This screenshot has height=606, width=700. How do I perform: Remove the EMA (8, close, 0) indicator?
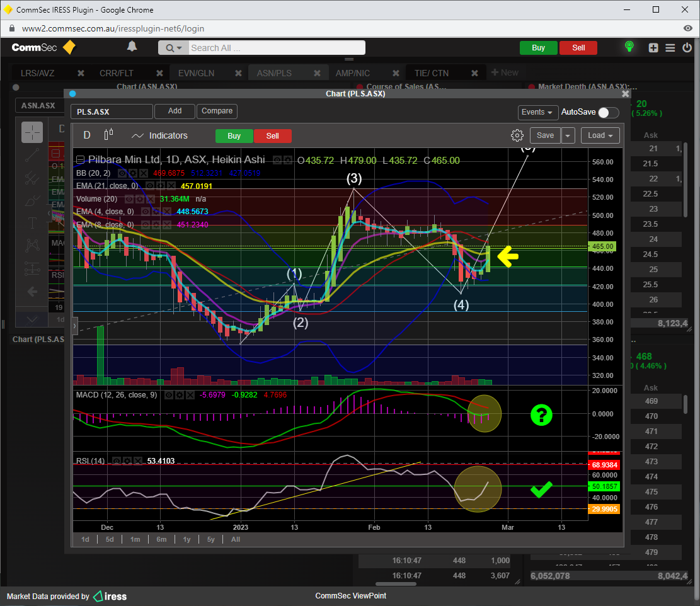pyautogui.click(x=166, y=224)
